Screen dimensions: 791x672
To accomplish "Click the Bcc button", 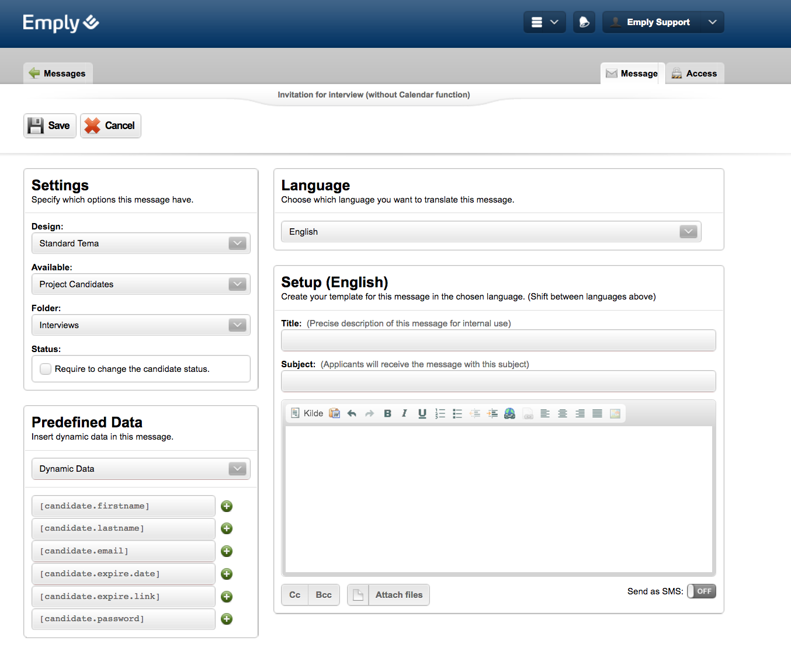I will point(324,595).
